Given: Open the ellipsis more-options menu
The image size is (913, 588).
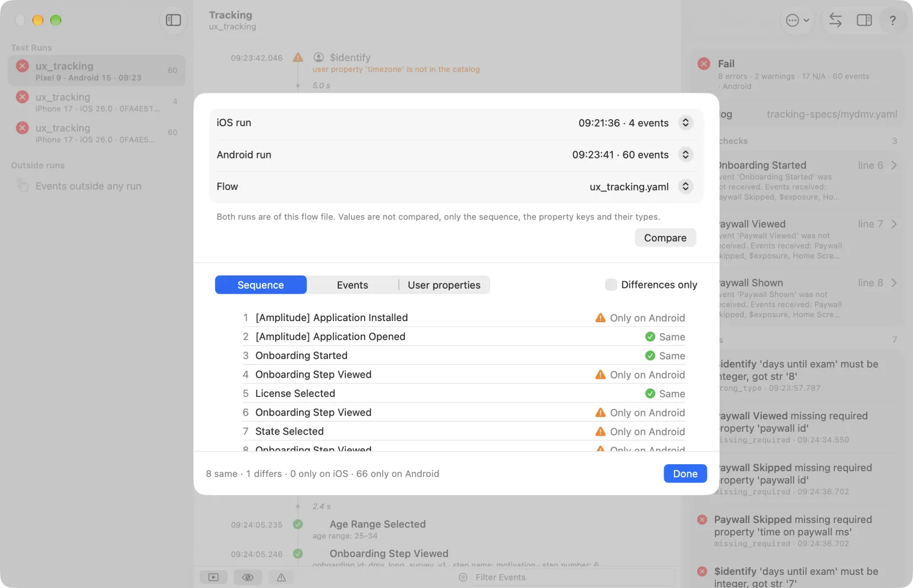Looking at the screenshot, I should click(x=797, y=21).
